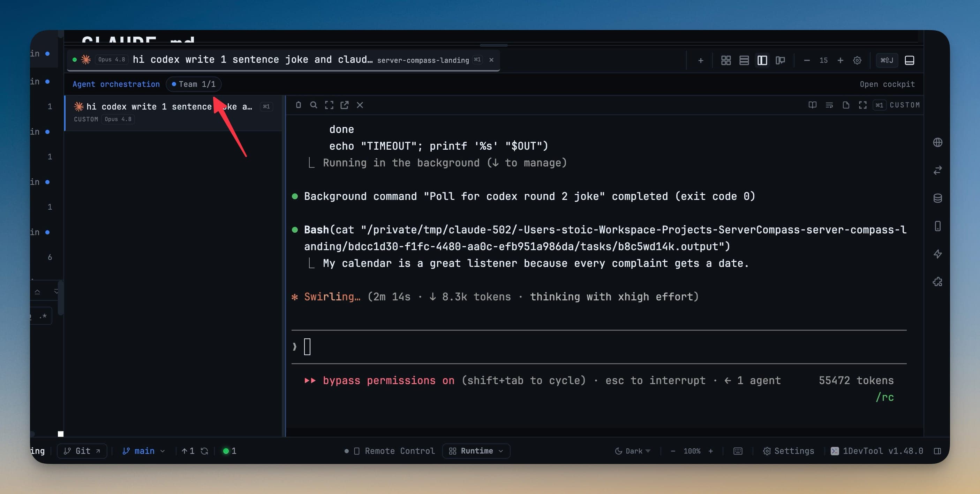Viewport: 980px width, 494px height.
Task: Open the globe browser panel
Action: tap(938, 142)
